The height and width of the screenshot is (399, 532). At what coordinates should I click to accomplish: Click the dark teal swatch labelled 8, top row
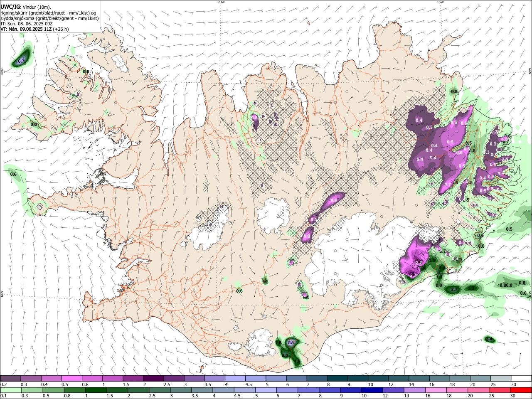click(337, 379)
